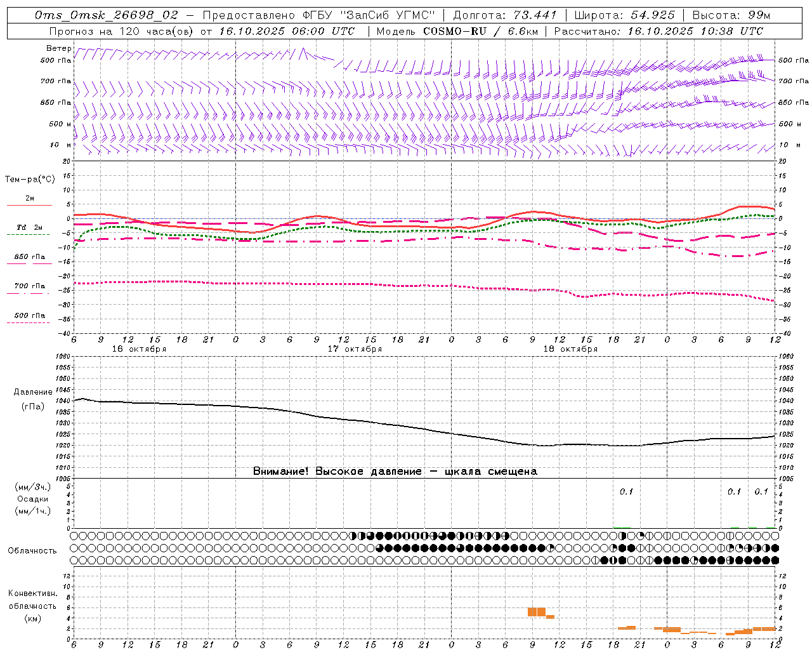812x650 pixels.
Task: Click the Осадки precipitation label
Action: (x=33, y=499)
